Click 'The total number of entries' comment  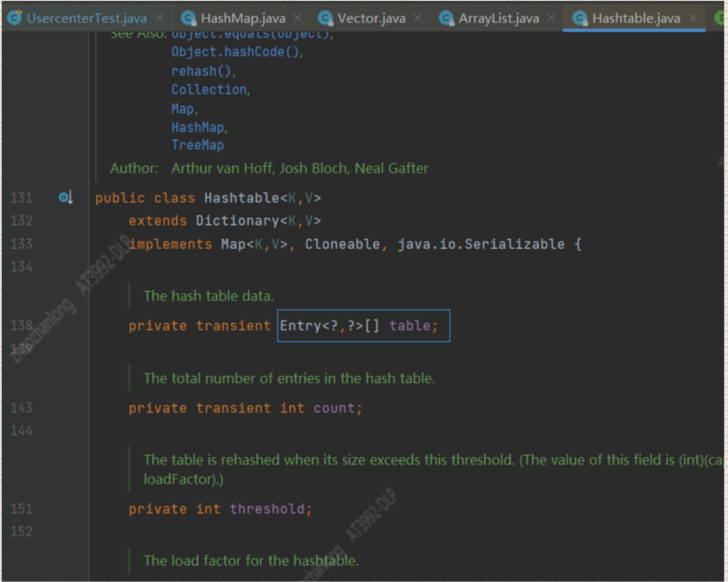click(x=289, y=378)
